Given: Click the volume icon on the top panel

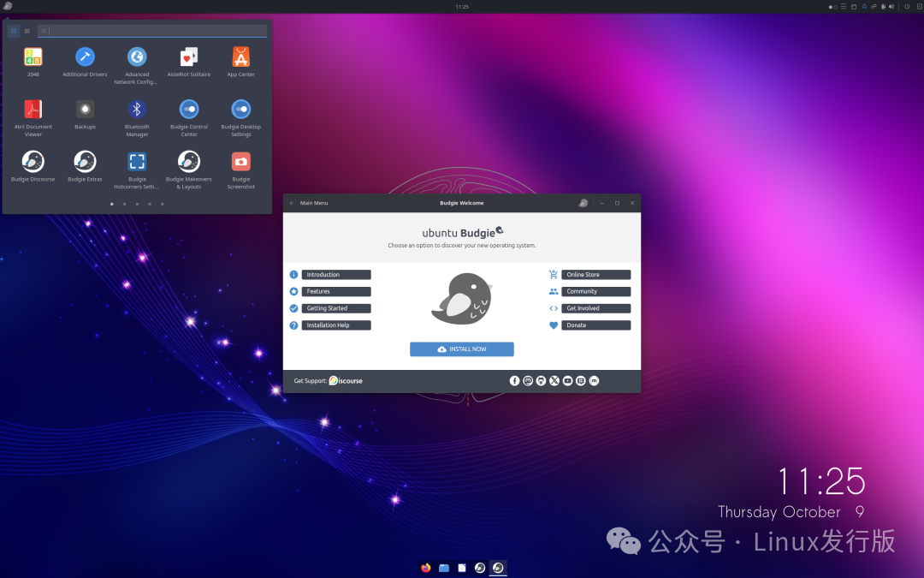Looking at the screenshot, I should click(891, 7).
